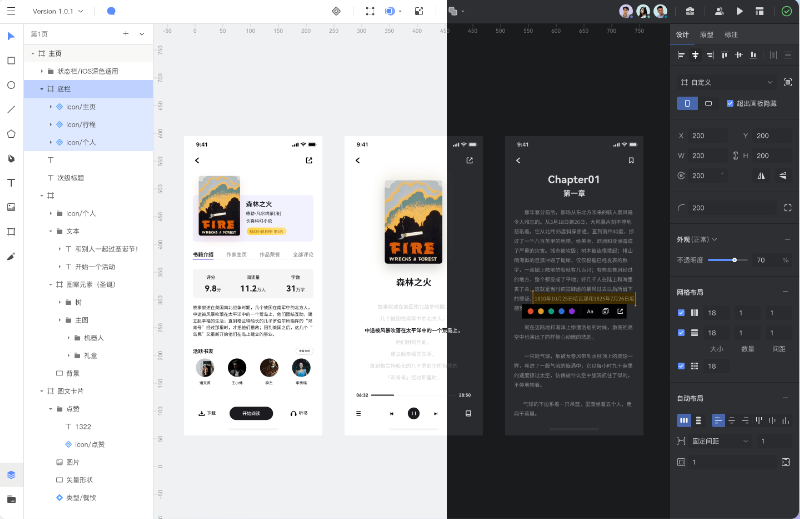The height and width of the screenshot is (519, 800).
Task: Select landscape orientation toggle
Action: click(708, 104)
